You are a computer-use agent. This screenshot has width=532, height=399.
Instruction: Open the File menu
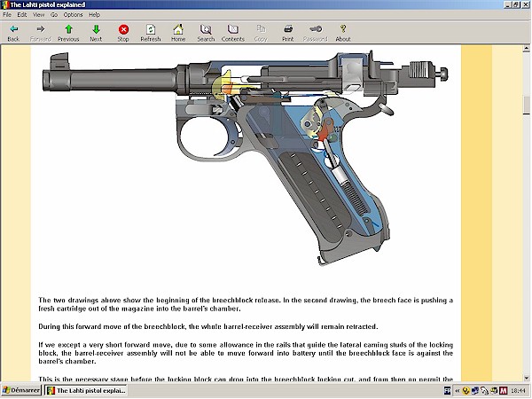pyautogui.click(x=7, y=14)
